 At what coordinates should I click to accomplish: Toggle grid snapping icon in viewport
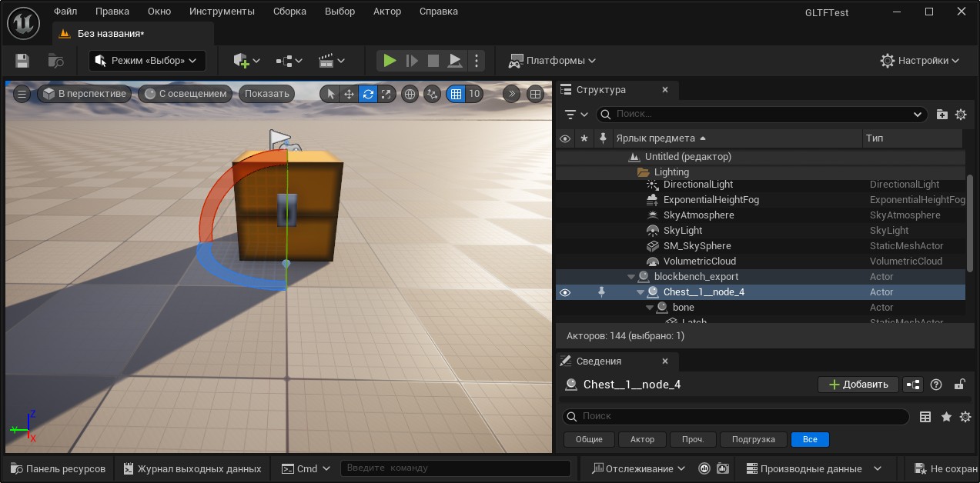point(456,94)
